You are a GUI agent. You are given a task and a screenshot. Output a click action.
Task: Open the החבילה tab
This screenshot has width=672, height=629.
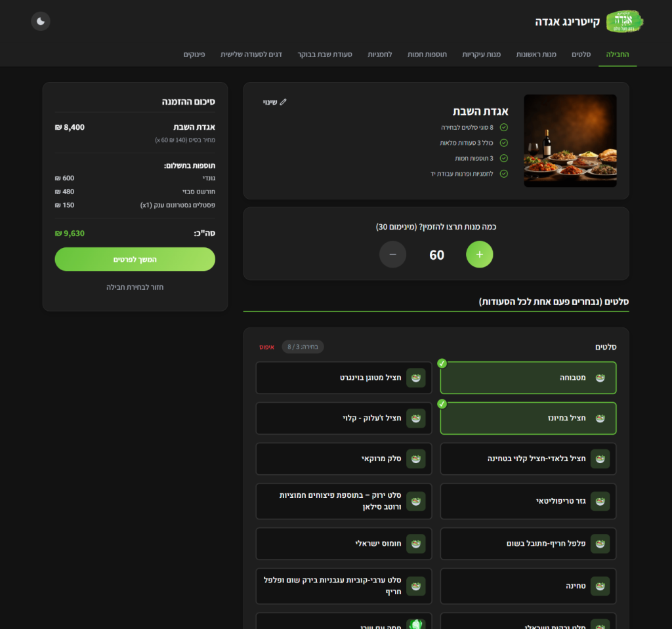[x=618, y=54]
